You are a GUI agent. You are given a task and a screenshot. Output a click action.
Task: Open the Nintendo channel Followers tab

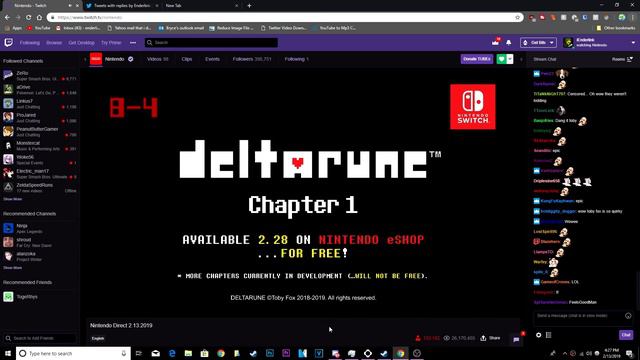252,59
